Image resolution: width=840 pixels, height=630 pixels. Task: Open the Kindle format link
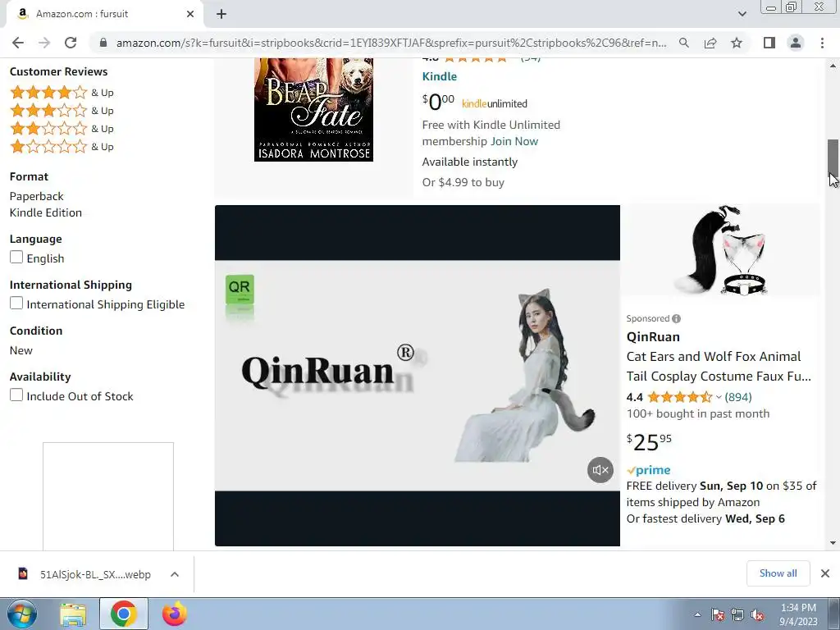[440, 76]
